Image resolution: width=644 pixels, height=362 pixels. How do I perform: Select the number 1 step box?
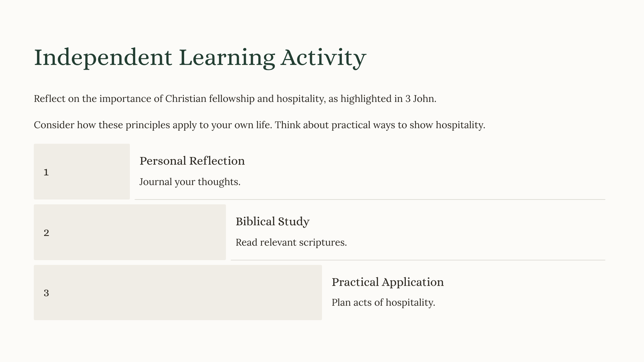82,172
